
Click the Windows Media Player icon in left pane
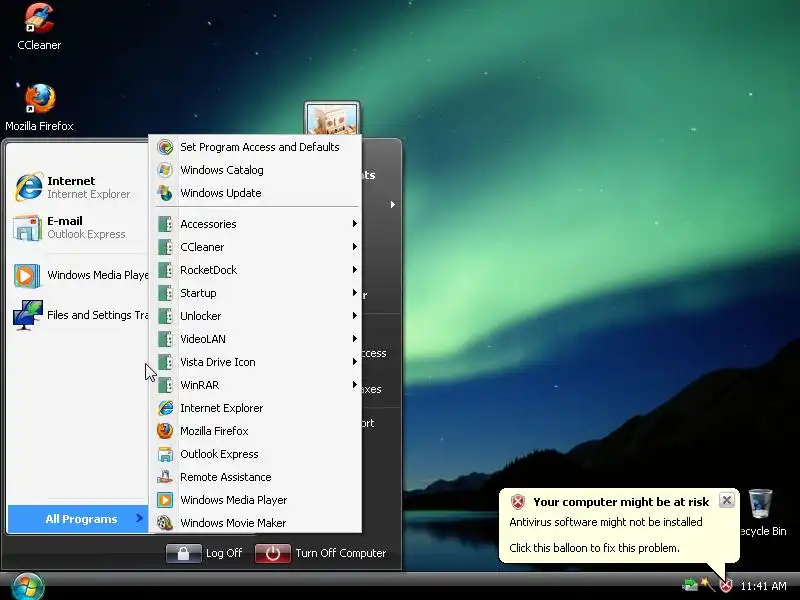(27, 276)
